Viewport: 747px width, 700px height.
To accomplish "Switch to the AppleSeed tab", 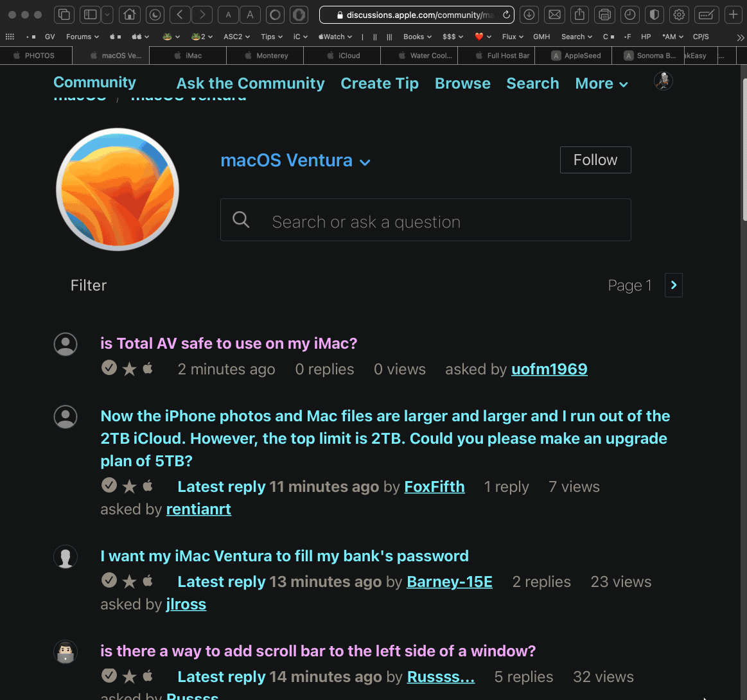I will click(573, 56).
